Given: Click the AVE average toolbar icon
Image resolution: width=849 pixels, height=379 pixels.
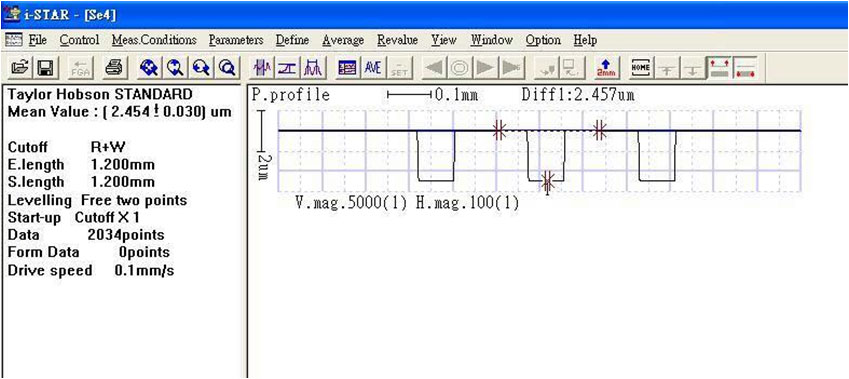Looking at the screenshot, I should click(x=373, y=68).
